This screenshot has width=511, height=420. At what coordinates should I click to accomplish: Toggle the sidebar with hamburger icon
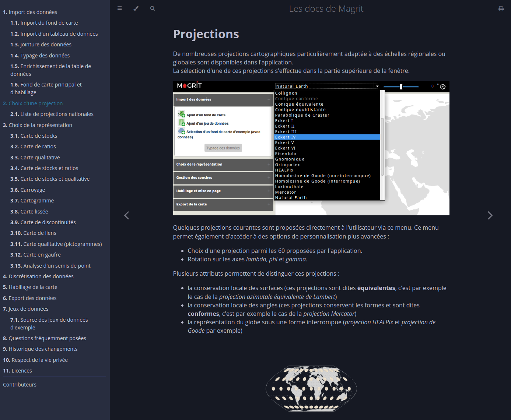coord(119,8)
